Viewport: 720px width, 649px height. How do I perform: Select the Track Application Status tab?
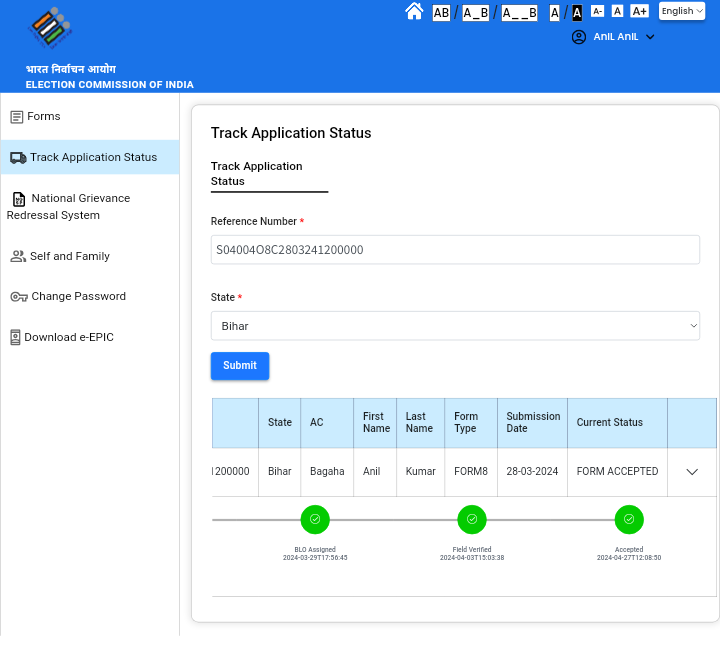269,174
